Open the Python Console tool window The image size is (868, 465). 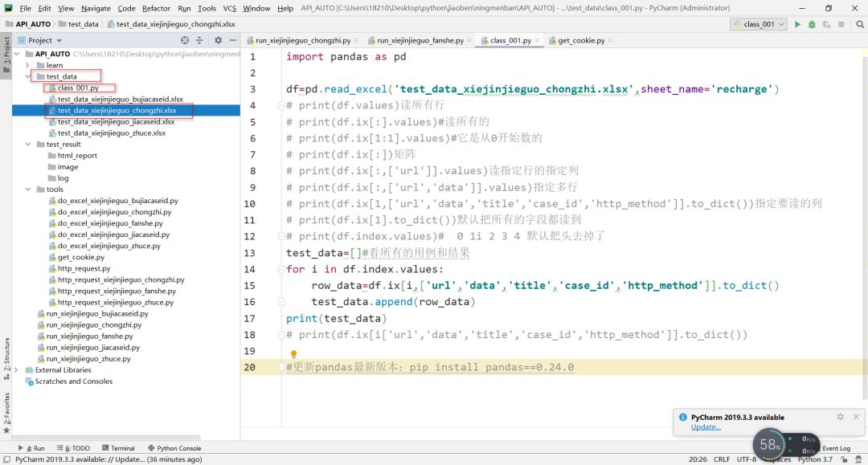[174, 448]
